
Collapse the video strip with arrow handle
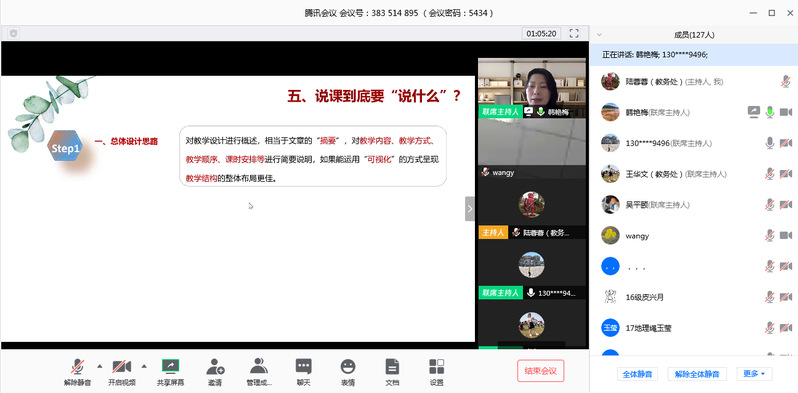[469, 209]
